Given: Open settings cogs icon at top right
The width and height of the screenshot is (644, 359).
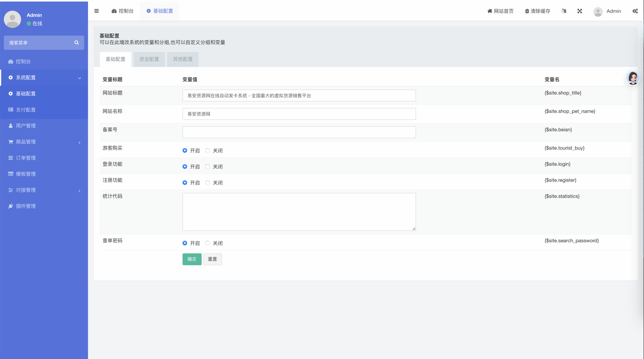Looking at the screenshot, I should click(635, 11).
